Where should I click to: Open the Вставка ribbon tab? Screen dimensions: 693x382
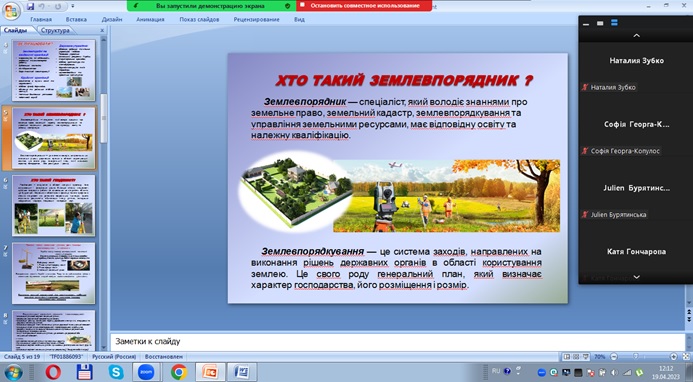click(x=76, y=19)
